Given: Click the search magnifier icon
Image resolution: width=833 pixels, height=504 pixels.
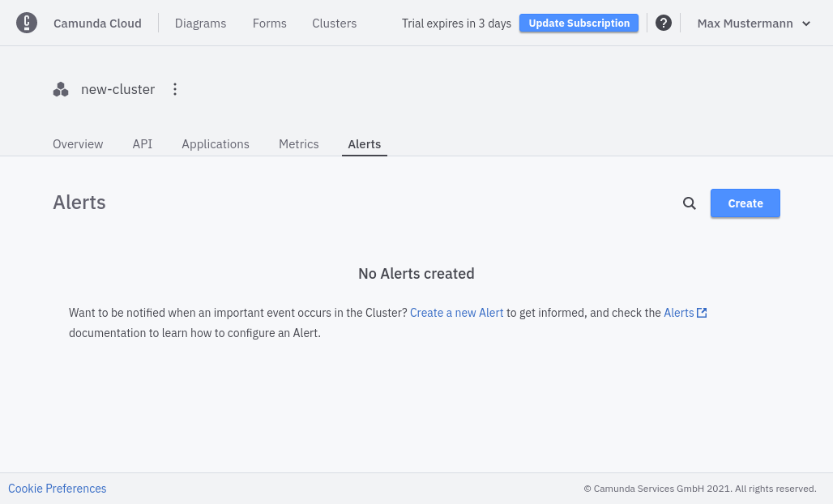Looking at the screenshot, I should click(x=689, y=203).
